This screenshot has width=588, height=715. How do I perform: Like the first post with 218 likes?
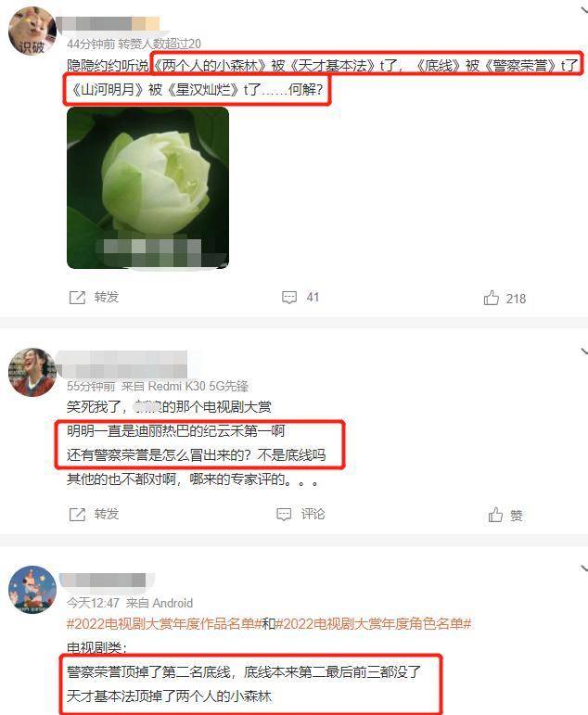tap(505, 299)
